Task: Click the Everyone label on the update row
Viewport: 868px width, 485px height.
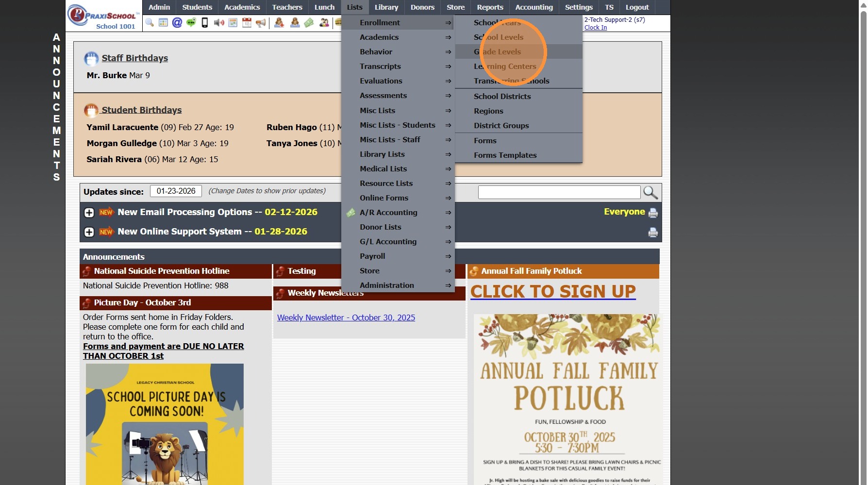Action: click(624, 212)
